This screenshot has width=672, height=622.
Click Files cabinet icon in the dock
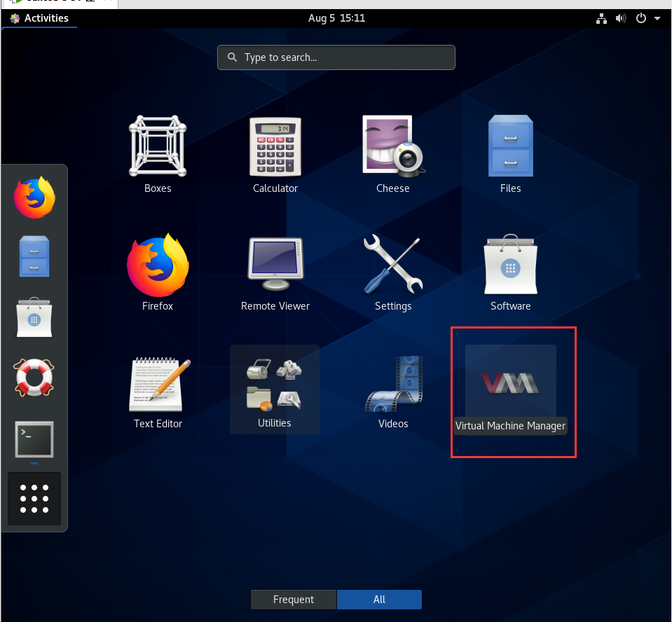[x=34, y=256]
